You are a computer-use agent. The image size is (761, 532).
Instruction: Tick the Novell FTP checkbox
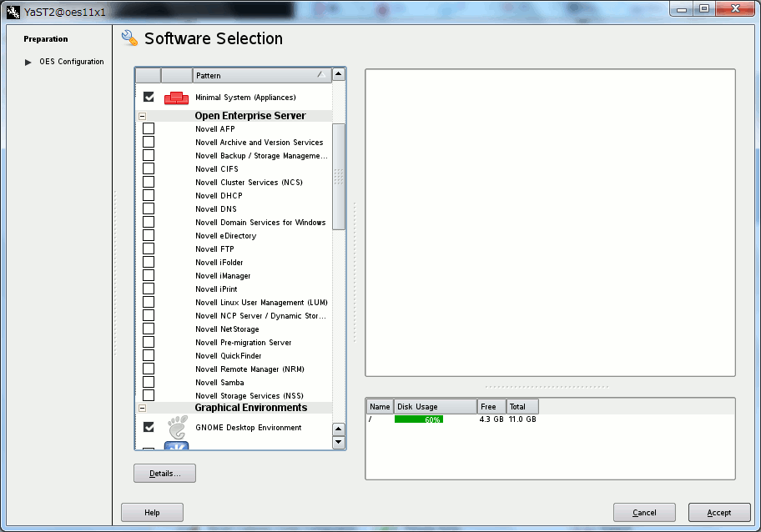(x=149, y=248)
